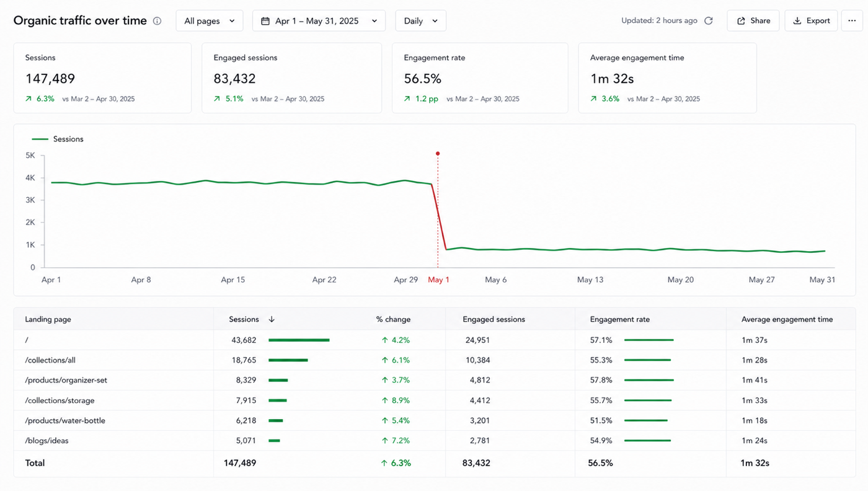868x491 pixels.
Task: Click the Engagement rate column header
Action: [620, 319]
